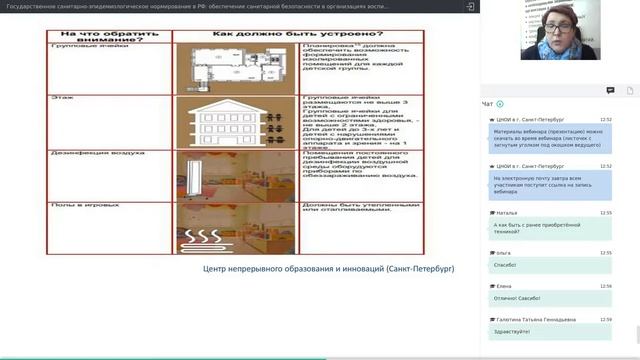Click the webinar title in top bar
The width and height of the screenshot is (640, 360).
click(198, 7)
